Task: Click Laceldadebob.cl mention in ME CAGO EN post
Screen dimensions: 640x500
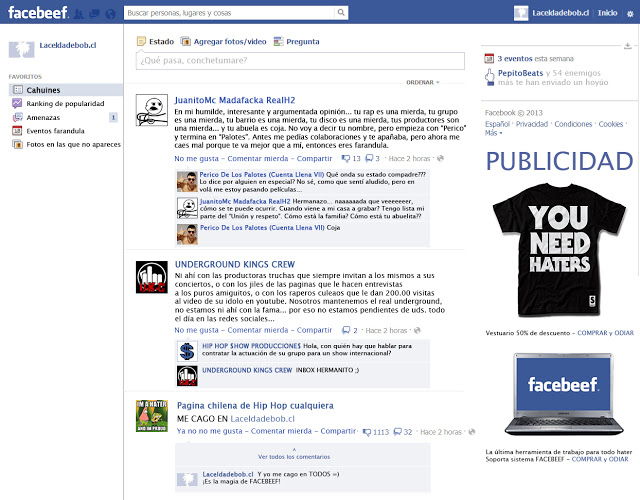Action: point(262,418)
